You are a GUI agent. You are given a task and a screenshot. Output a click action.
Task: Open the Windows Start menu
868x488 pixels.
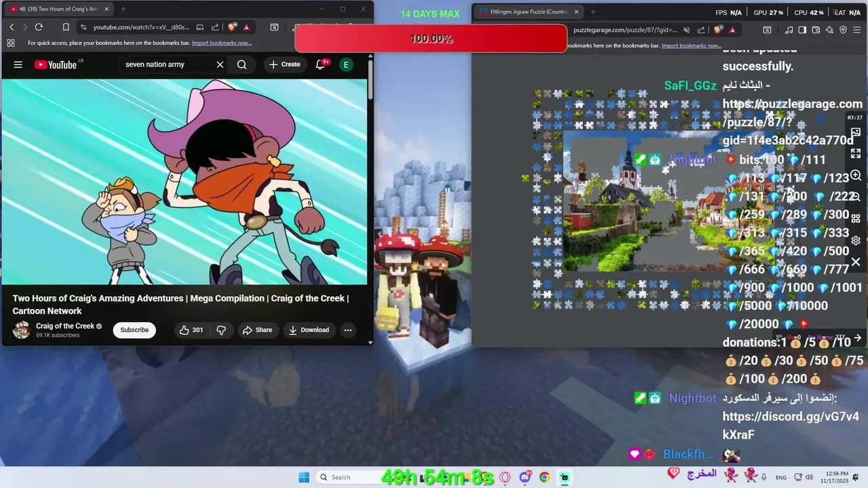(x=304, y=477)
